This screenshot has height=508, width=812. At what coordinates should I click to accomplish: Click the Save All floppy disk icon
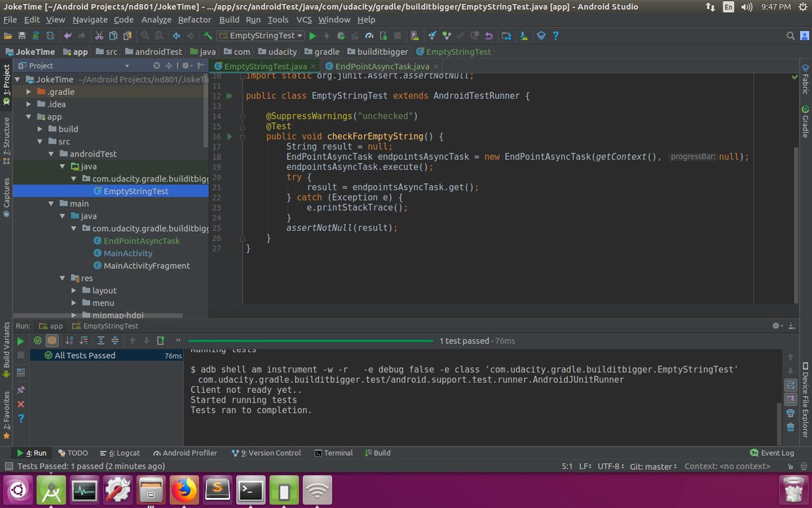pos(21,35)
